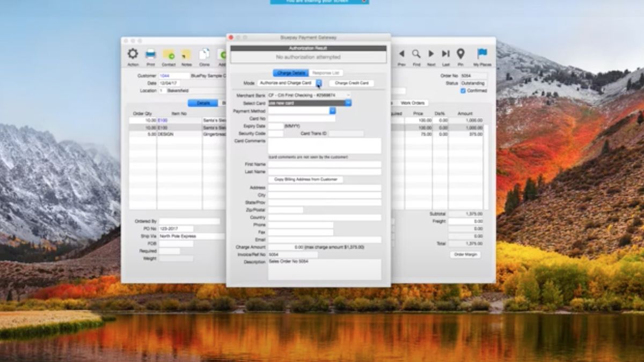The image size is (644, 362).
Task: Open the Notes tool
Action: click(186, 55)
